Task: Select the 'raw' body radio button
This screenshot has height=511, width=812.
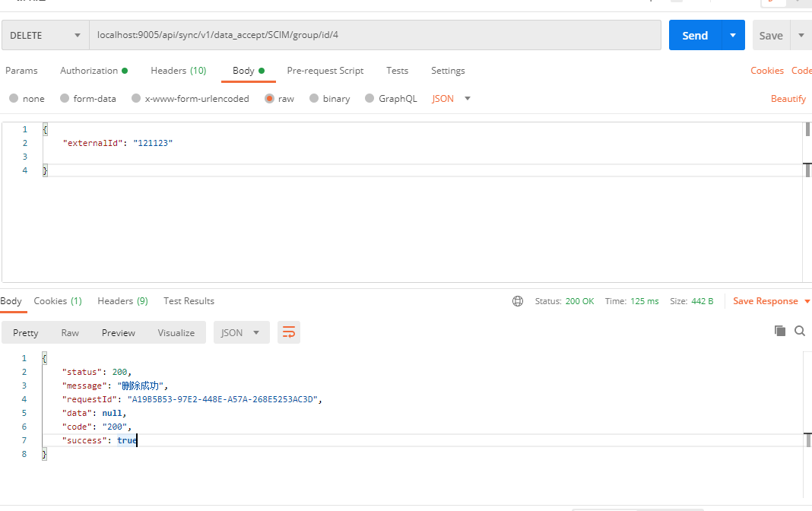Action: pos(269,98)
